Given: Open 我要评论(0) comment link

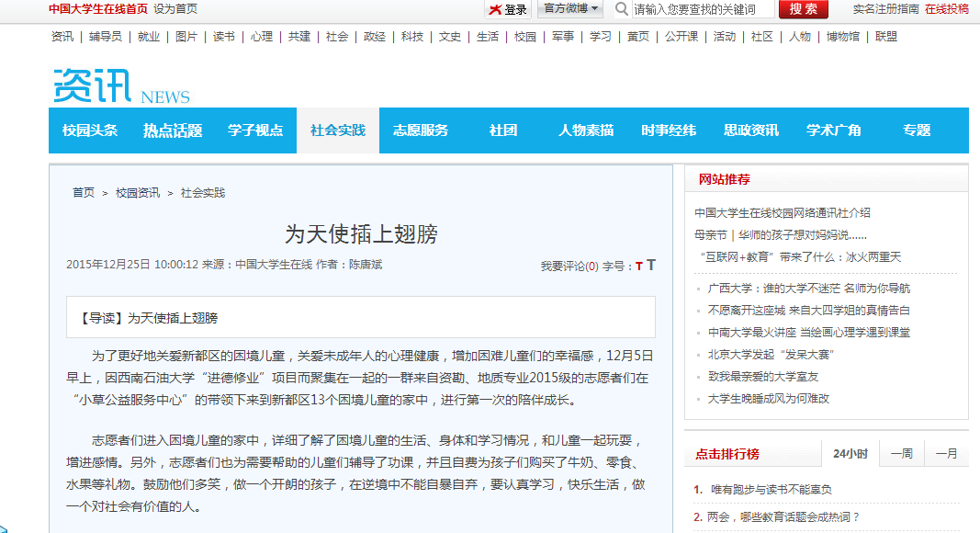Looking at the screenshot, I should 569,266.
